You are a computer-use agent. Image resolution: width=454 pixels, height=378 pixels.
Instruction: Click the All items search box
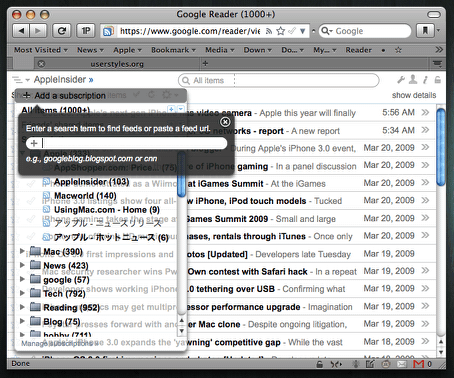279,80
